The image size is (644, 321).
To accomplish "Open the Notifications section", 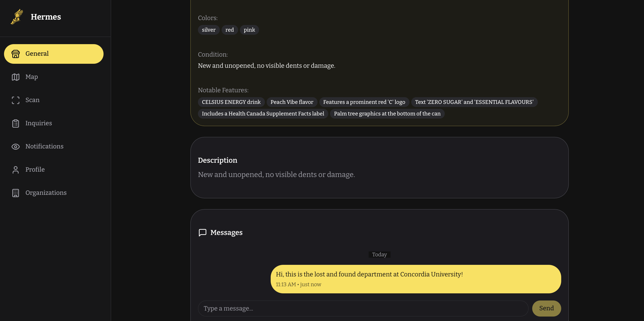I will (44, 146).
